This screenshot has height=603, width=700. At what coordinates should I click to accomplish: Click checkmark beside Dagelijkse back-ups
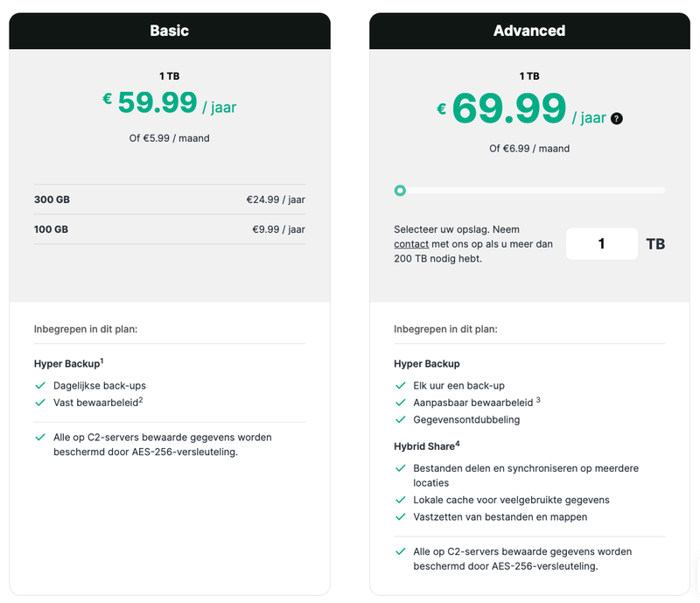click(40, 385)
